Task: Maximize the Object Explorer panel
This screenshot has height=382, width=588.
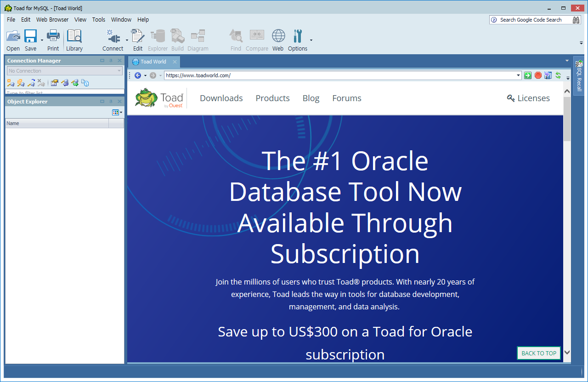Action: pos(102,102)
